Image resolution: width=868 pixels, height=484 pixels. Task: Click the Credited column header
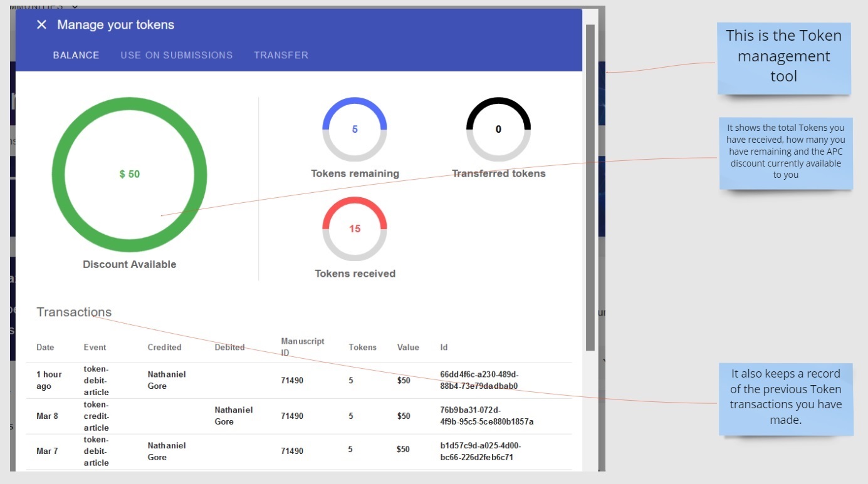click(164, 348)
